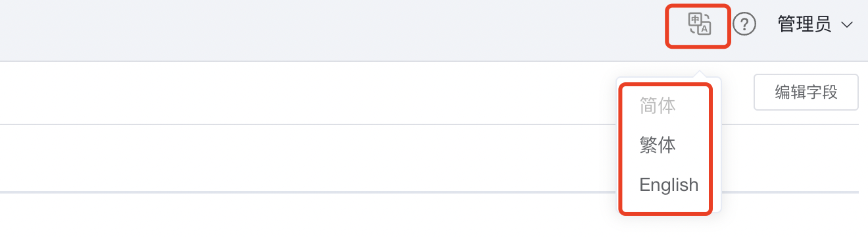Collapse language list via translate icon
Viewport: 868px width, 237px height.
700,24
